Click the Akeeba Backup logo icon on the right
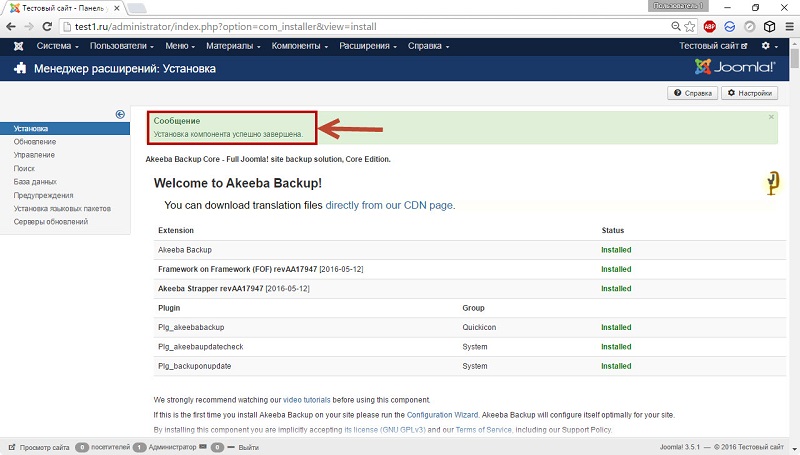 [x=772, y=183]
